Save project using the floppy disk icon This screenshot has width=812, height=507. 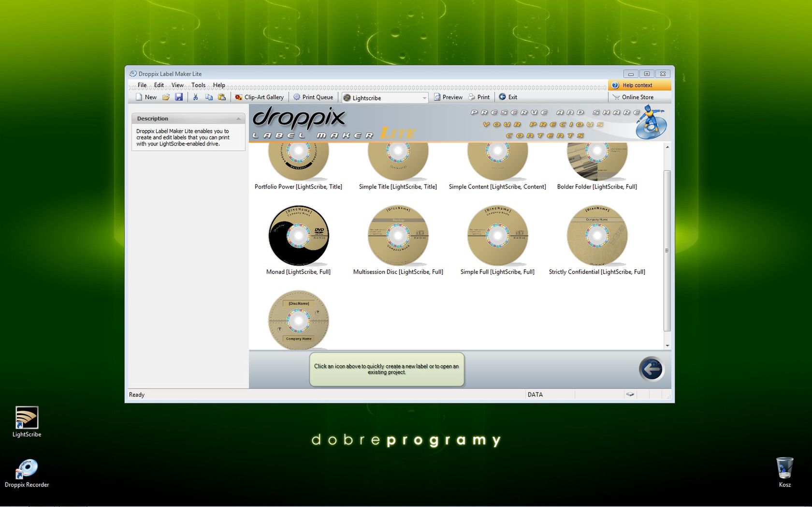click(179, 97)
